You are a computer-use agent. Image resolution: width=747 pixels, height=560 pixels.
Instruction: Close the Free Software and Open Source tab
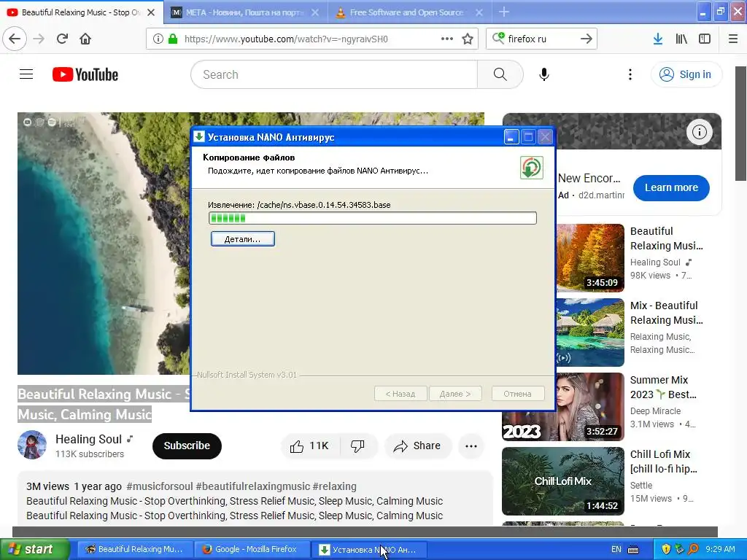coord(479,12)
